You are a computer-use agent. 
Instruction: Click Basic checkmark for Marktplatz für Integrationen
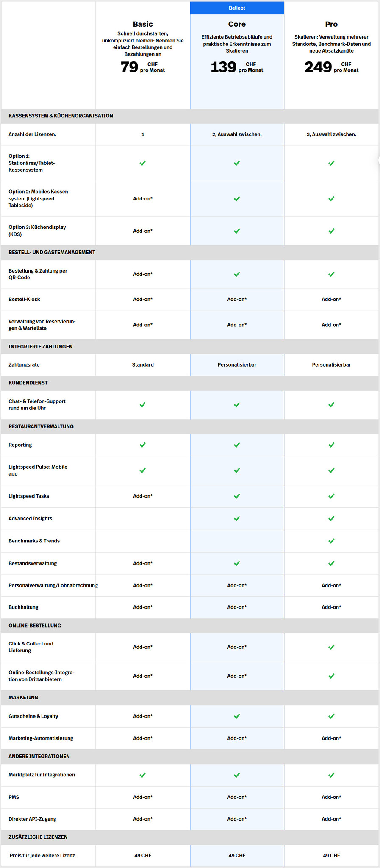(x=143, y=775)
